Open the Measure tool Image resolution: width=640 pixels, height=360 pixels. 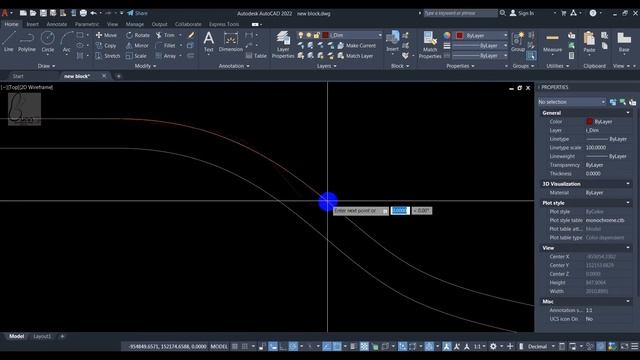(552, 42)
